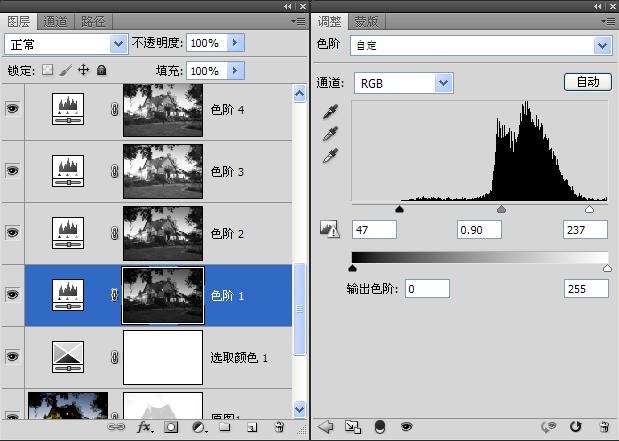Image resolution: width=619 pixels, height=441 pixels.
Task: Delete this adjustment layer trash icon
Action: point(604,426)
